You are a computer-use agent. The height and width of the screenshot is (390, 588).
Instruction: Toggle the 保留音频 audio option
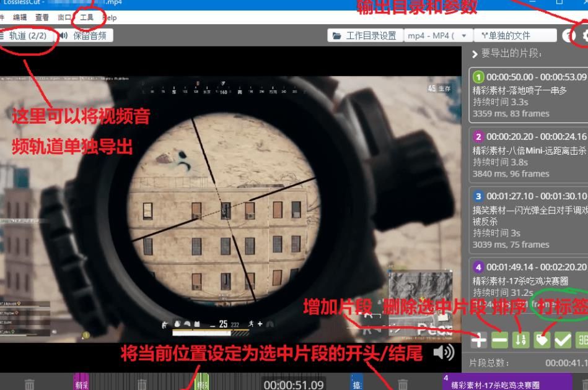[86, 35]
